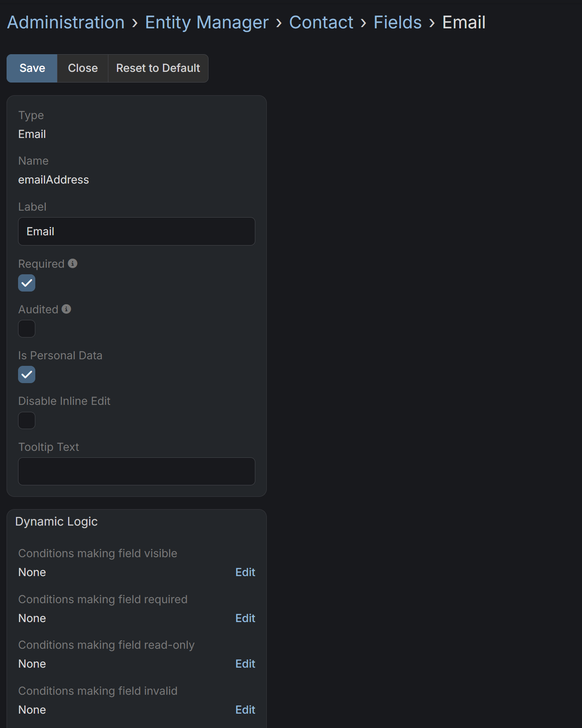Enable the Audited checkbox
This screenshot has height=728, width=582.
point(27,329)
